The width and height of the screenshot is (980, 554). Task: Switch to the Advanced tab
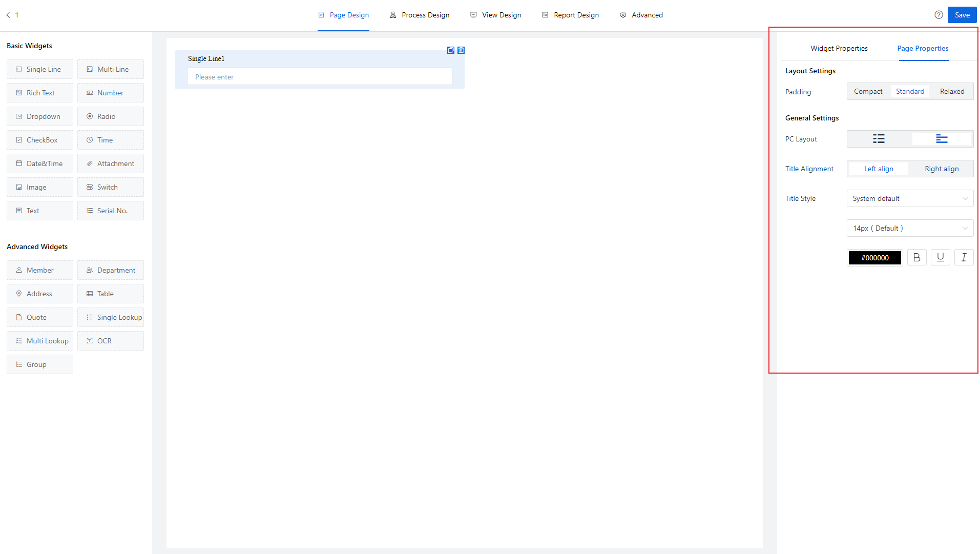click(641, 15)
